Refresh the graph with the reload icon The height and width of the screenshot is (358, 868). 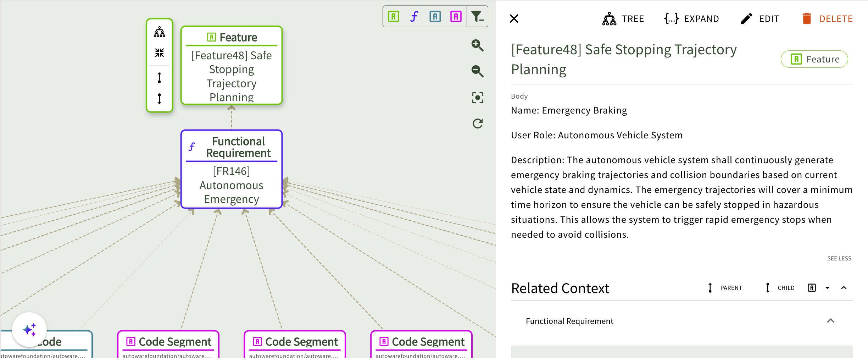[x=477, y=123]
